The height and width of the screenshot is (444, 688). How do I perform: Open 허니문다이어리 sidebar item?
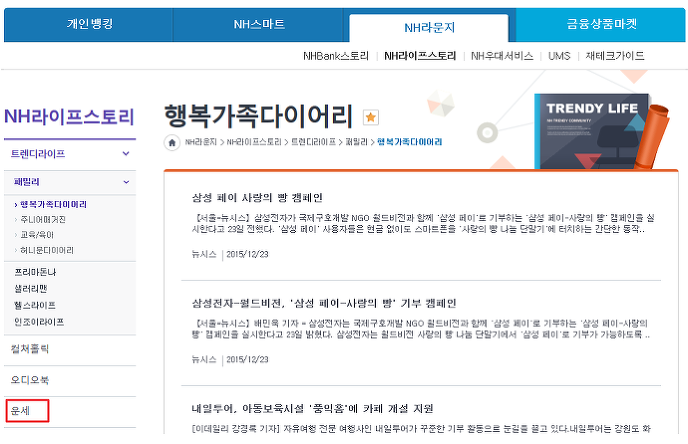coord(47,250)
